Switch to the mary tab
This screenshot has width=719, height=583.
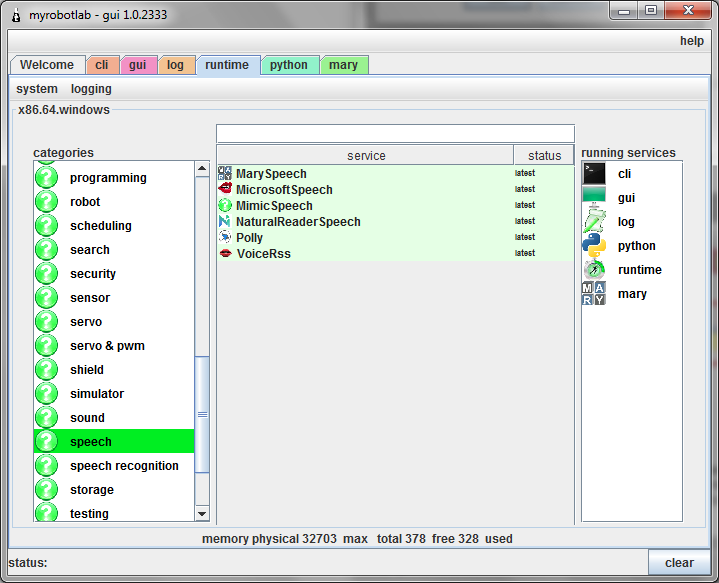(x=343, y=65)
